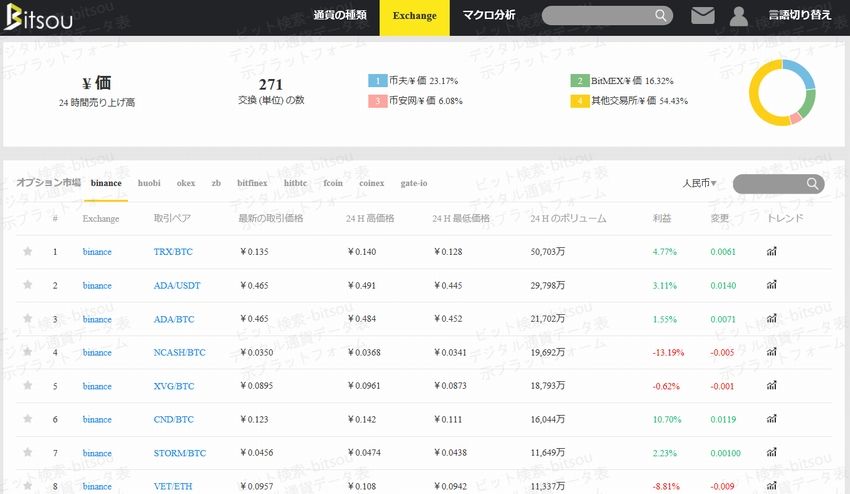Open trend chart icon for VET/ETH
The image size is (850, 494).
[771, 486]
